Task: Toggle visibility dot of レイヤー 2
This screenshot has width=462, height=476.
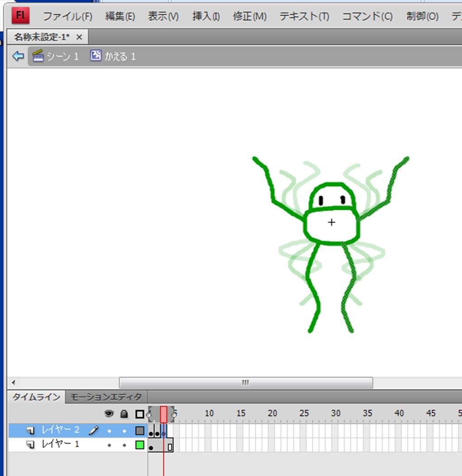Action: click(x=109, y=431)
